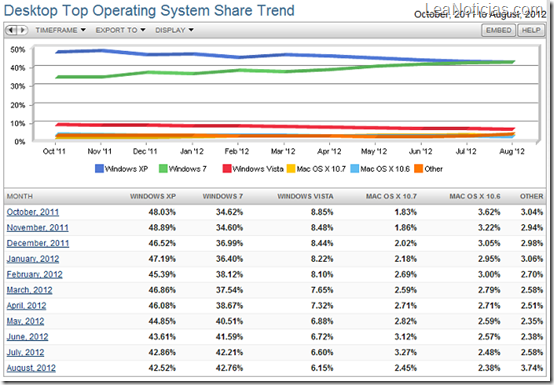Open the March, 2012 link
Screen dimensions: 554x385
coord(29,290)
